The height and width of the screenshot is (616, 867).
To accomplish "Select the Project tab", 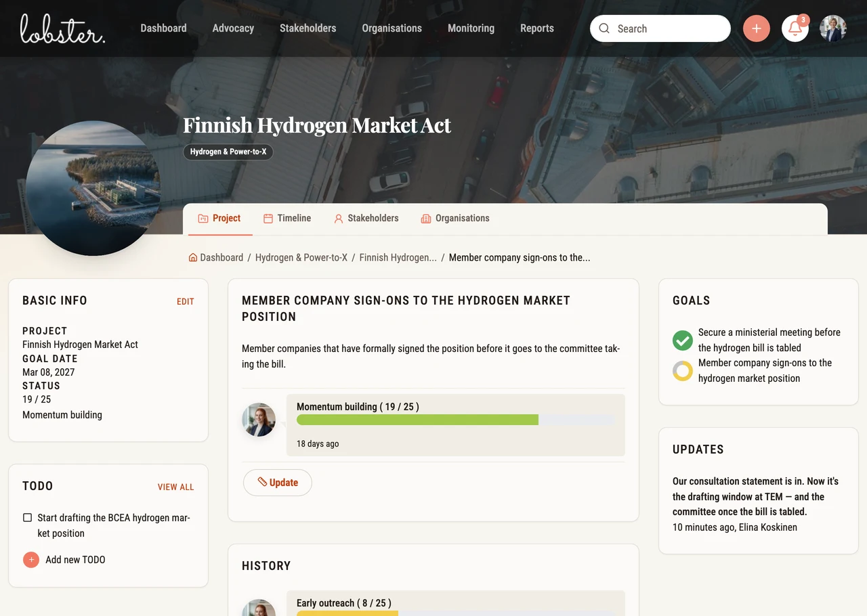I will (219, 219).
